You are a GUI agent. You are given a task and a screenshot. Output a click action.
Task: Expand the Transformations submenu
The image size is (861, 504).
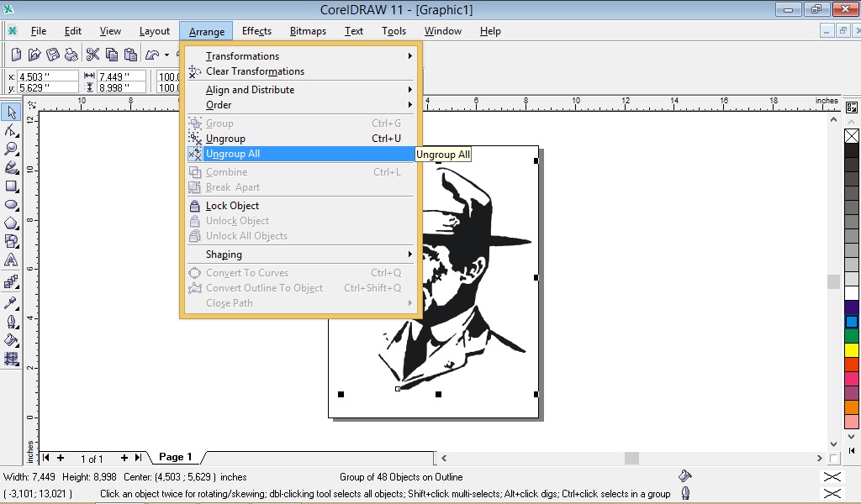point(300,56)
